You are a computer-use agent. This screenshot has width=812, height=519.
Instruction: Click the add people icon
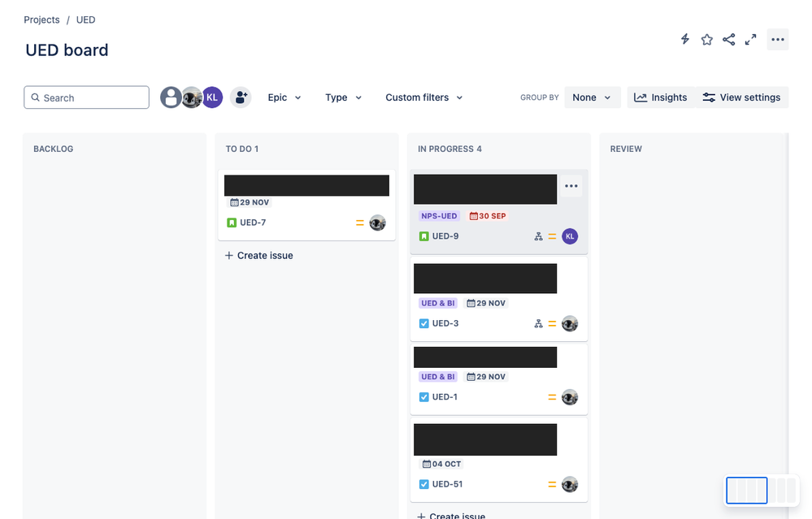241,97
